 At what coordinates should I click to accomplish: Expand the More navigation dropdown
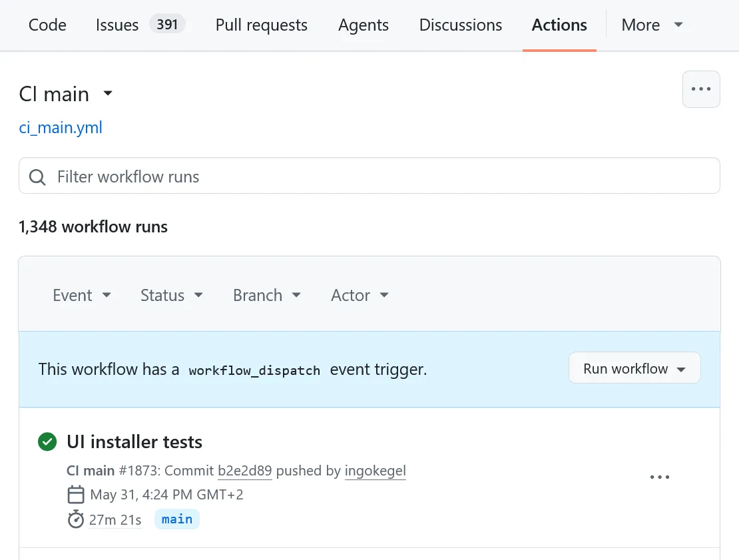coord(652,25)
